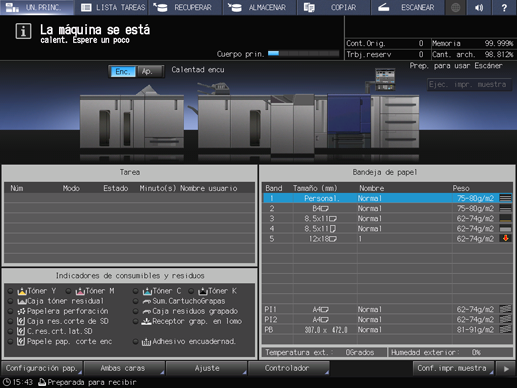Click the Tóner C icon
This screenshot has height=388, width=517.
coord(147,291)
